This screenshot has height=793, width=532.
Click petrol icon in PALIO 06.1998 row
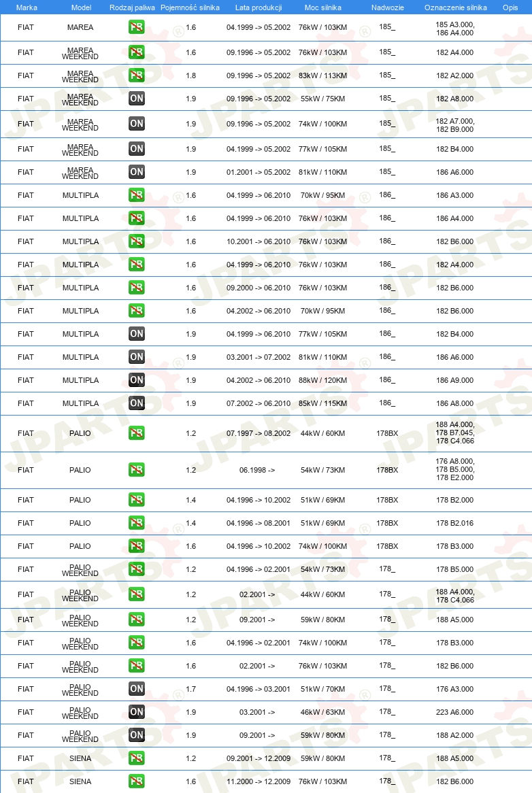tap(137, 470)
